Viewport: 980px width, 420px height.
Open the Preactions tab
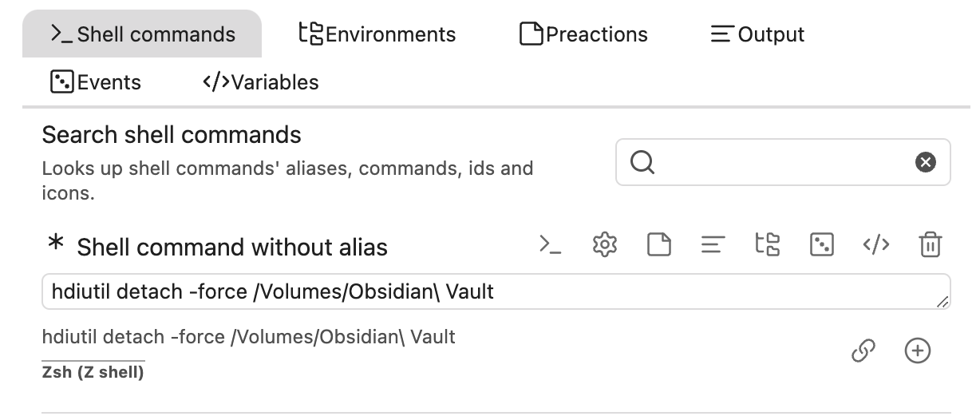tap(583, 34)
